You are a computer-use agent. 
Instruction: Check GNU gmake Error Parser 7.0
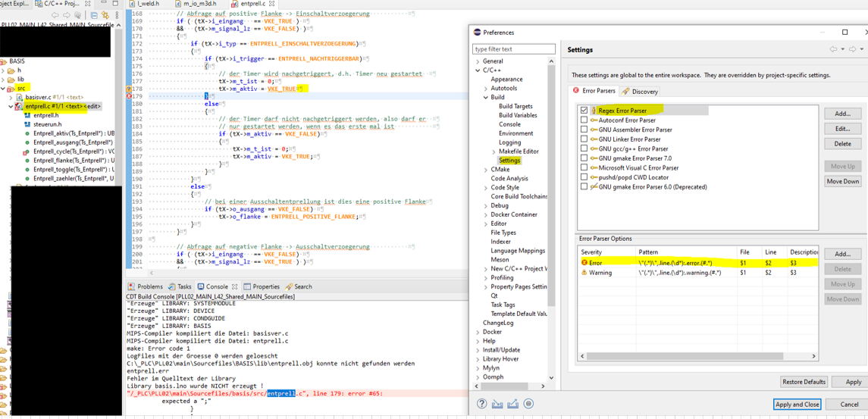584,158
